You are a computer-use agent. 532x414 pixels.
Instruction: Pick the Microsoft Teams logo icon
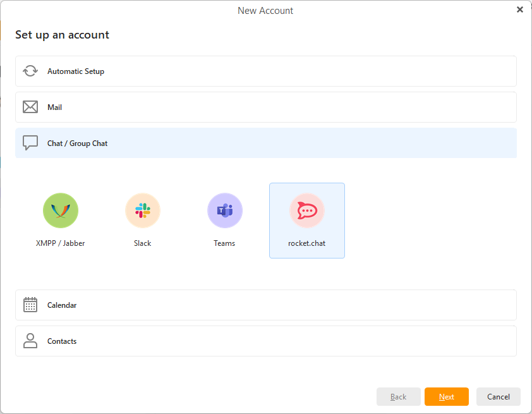point(225,210)
